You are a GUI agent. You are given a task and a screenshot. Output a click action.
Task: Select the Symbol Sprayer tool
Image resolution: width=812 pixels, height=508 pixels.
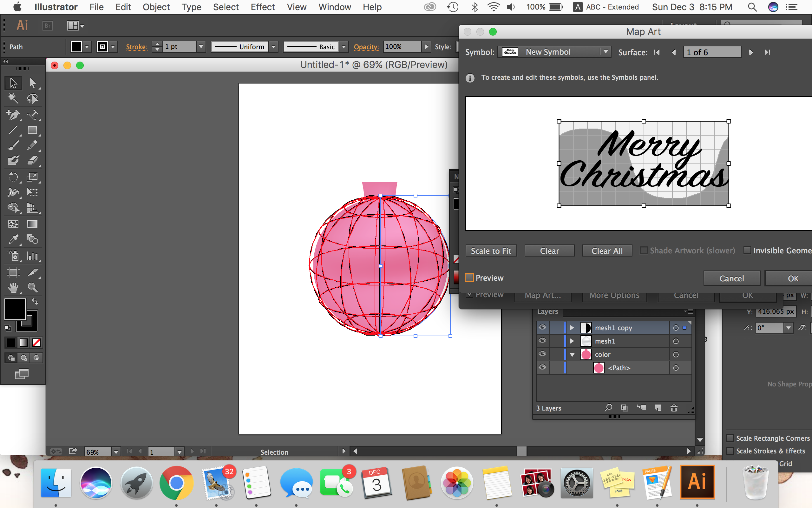[x=13, y=256]
